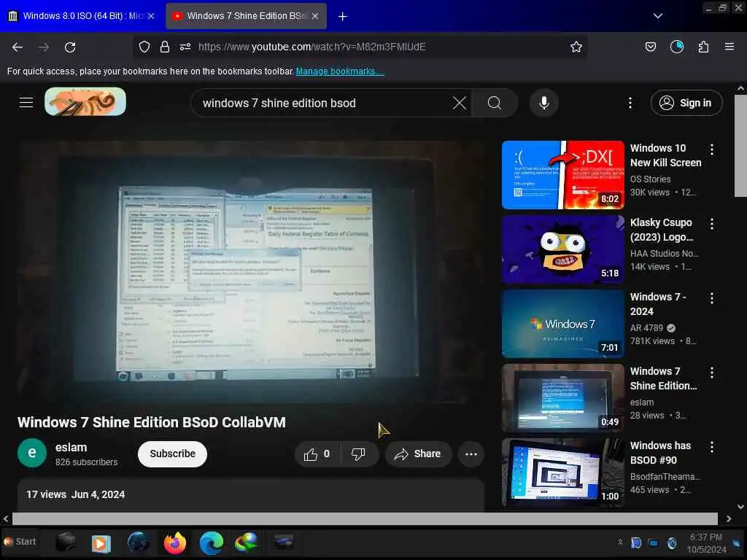The height and width of the screenshot is (560, 747).
Task: Click the horizontal page scrollbar thumb
Action: [365, 518]
